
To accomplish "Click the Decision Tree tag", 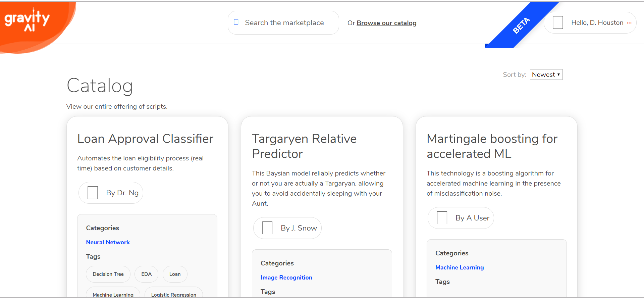I will (x=108, y=274).
